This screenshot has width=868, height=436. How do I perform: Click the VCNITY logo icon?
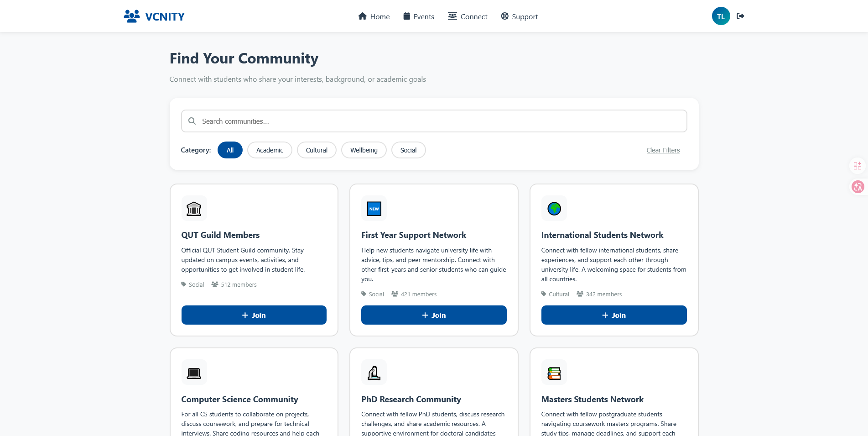[x=132, y=16]
